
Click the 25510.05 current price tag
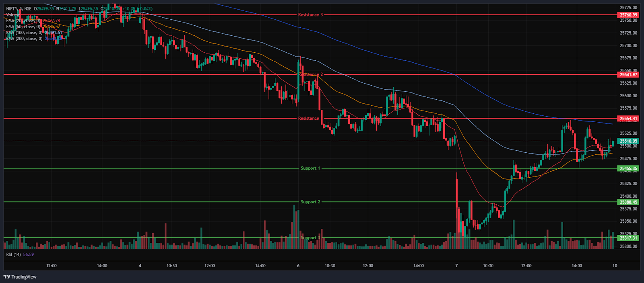(x=628, y=141)
